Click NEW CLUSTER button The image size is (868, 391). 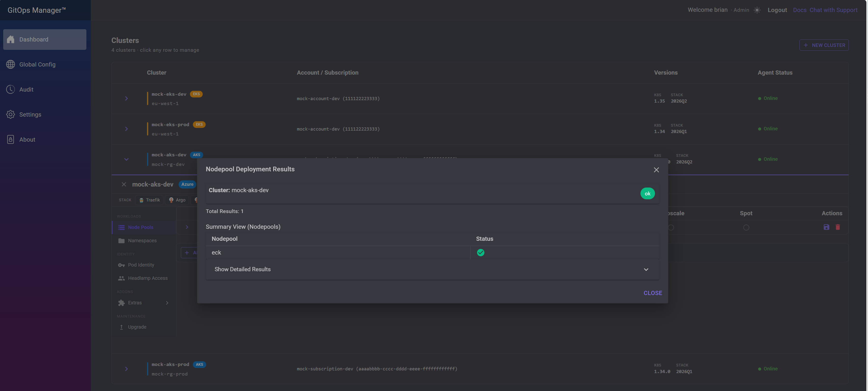(824, 45)
